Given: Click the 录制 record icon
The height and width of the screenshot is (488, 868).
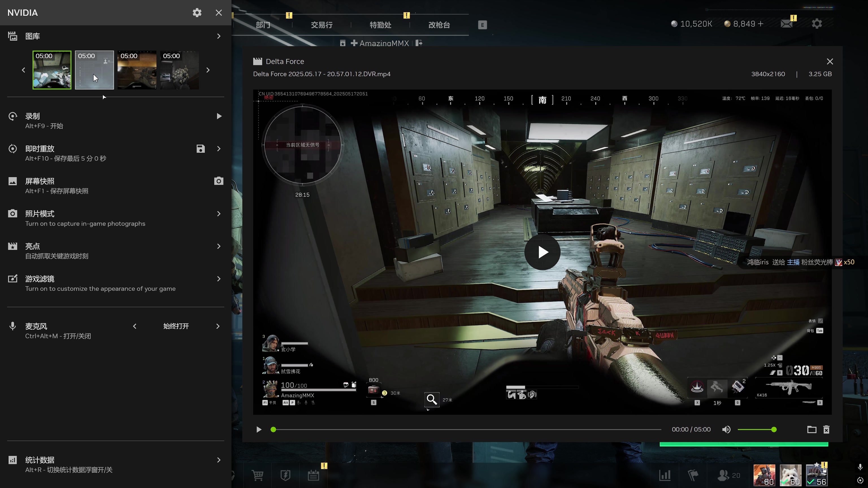Looking at the screenshot, I should (x=13, y=116).
